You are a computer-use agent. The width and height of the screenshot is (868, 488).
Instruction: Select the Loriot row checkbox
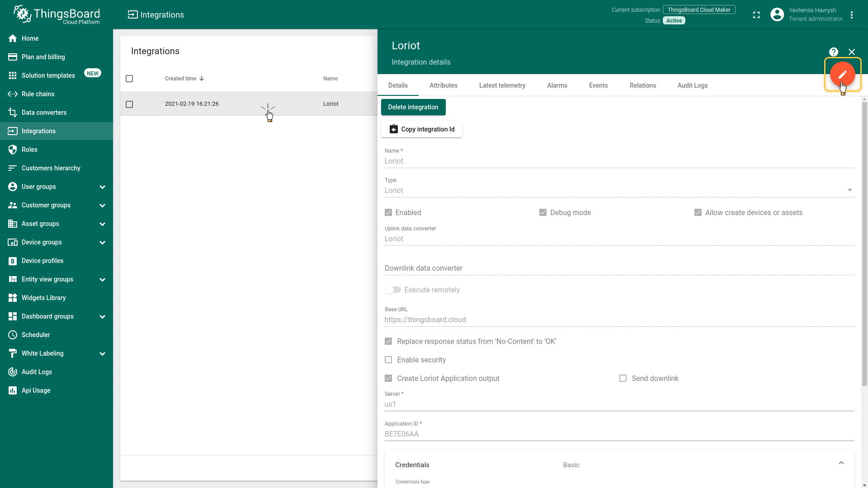click(129, 104)
